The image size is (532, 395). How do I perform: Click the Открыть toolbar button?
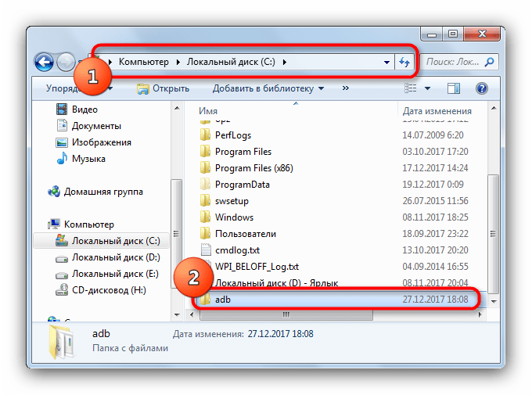[x=163, y=88]
